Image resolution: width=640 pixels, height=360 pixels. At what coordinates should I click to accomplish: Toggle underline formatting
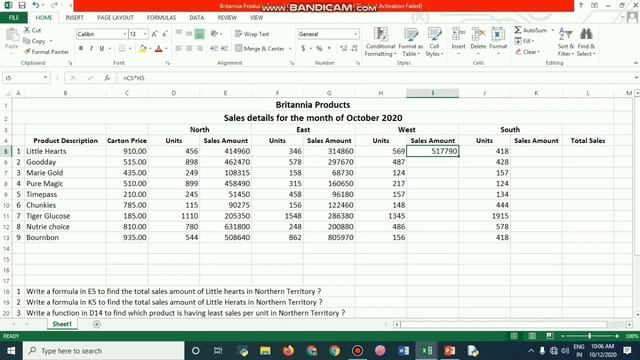pos(102,49)
